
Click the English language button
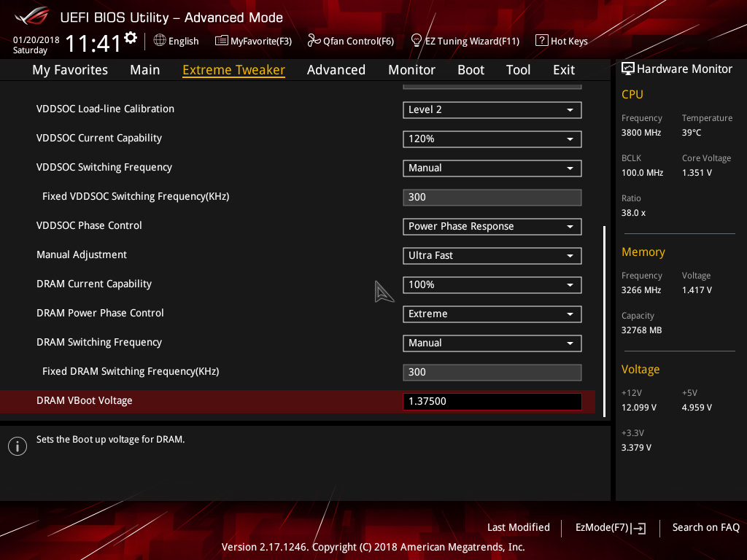[x=177, y=41]
